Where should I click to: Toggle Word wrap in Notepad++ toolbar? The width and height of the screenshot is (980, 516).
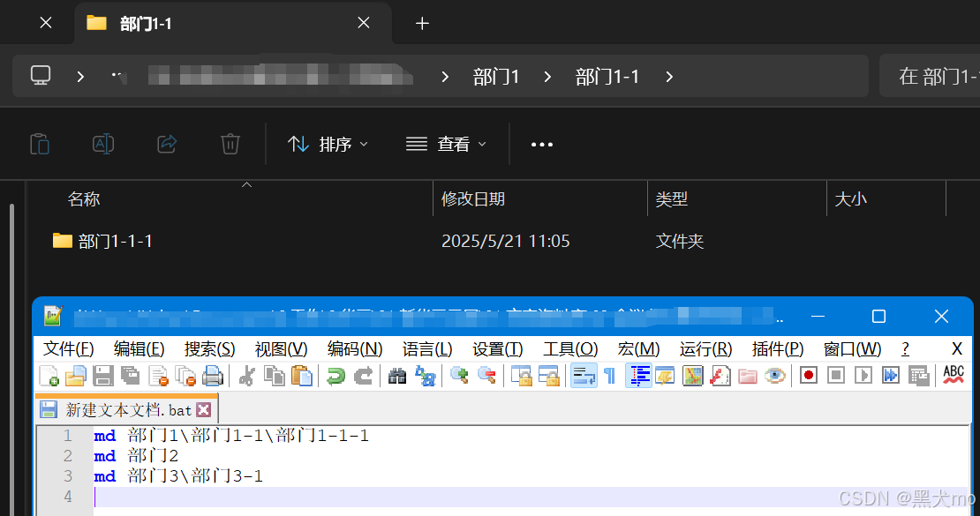[584, 376]
